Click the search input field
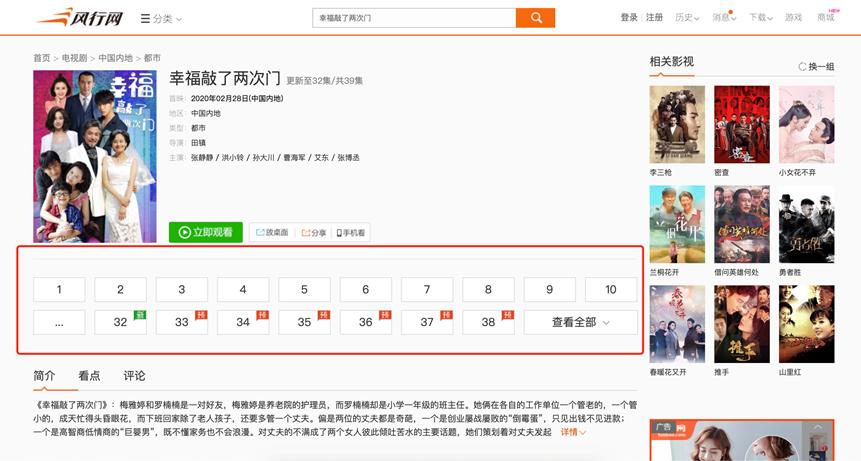 [414, 18]
